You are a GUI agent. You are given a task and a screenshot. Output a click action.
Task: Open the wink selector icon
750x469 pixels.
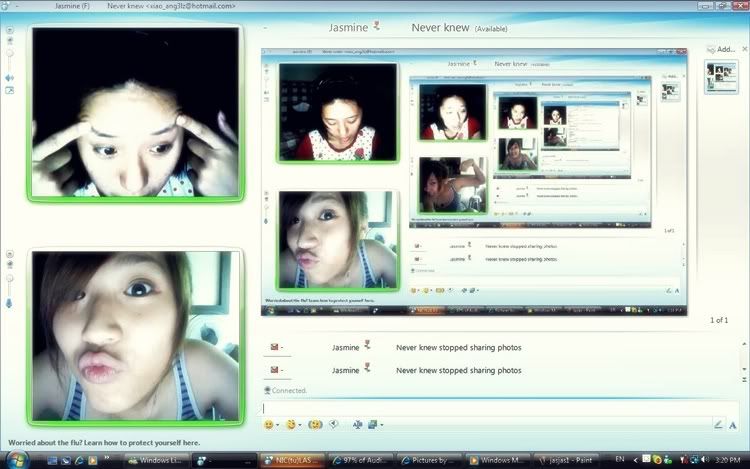(291, 425)
